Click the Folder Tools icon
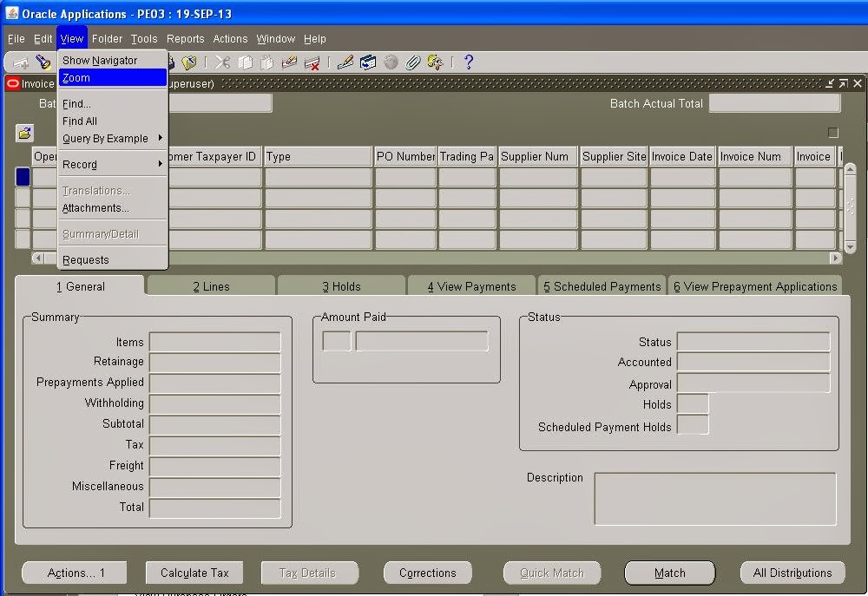This screenshot has width=868, height=596. [x=435, y=62]
